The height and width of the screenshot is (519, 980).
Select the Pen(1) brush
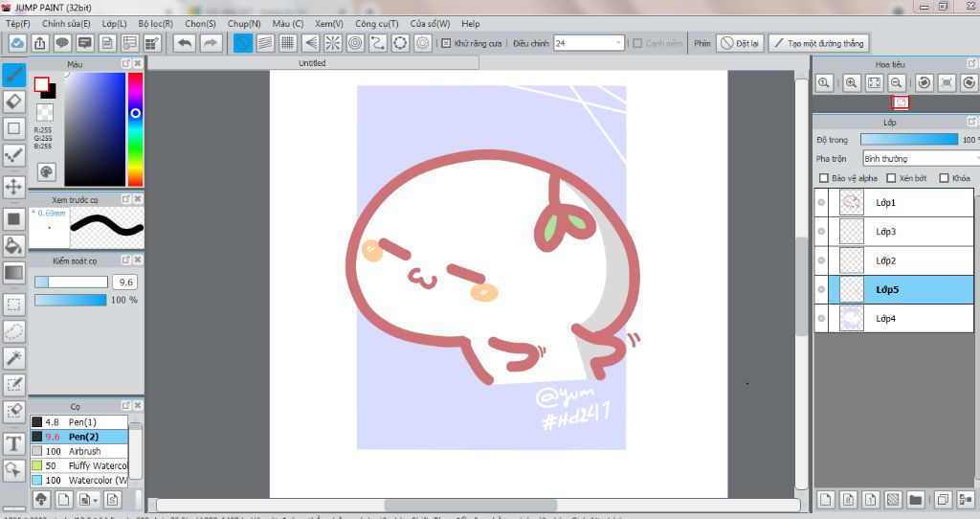click(x=79, y=422)
